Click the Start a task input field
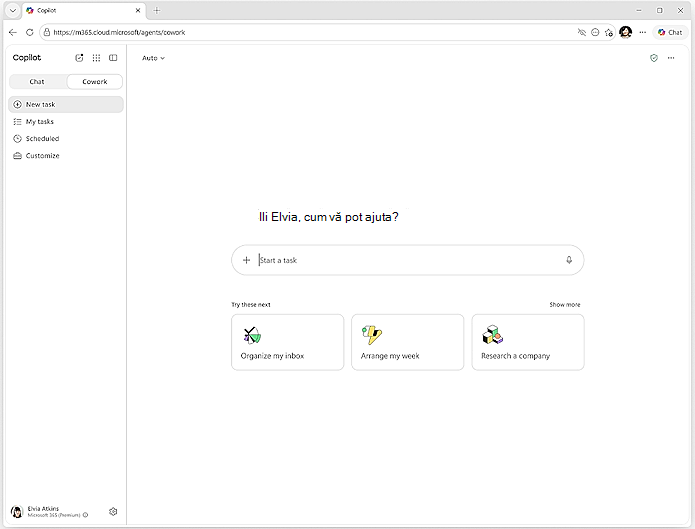Screen dimensions: 695x529 point(408,260)
